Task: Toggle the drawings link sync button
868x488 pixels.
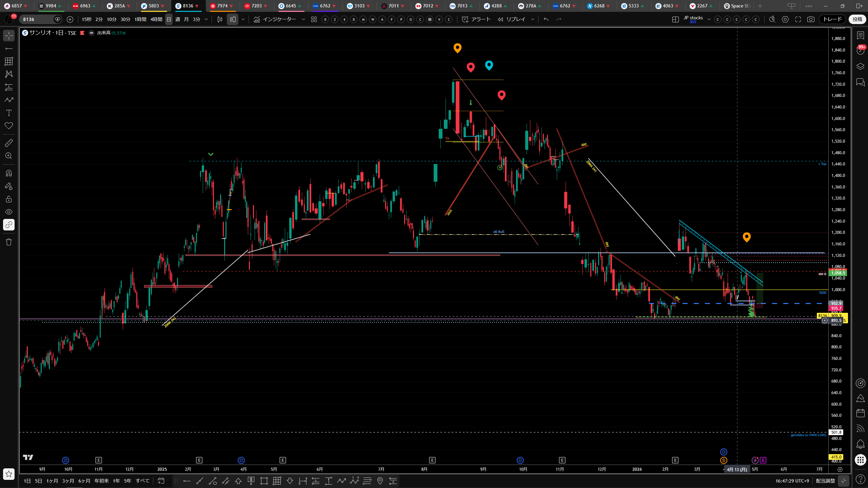Action: click(9, 225)
